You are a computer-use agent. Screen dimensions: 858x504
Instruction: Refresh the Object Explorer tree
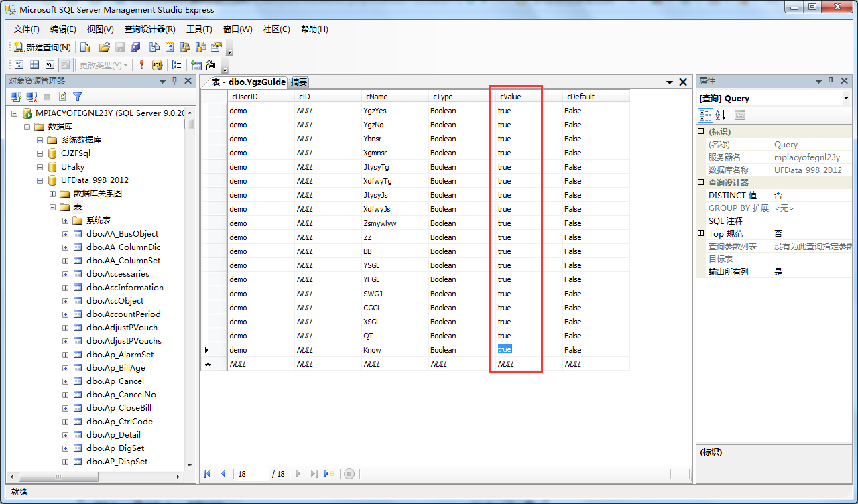(x=62, y=97)
